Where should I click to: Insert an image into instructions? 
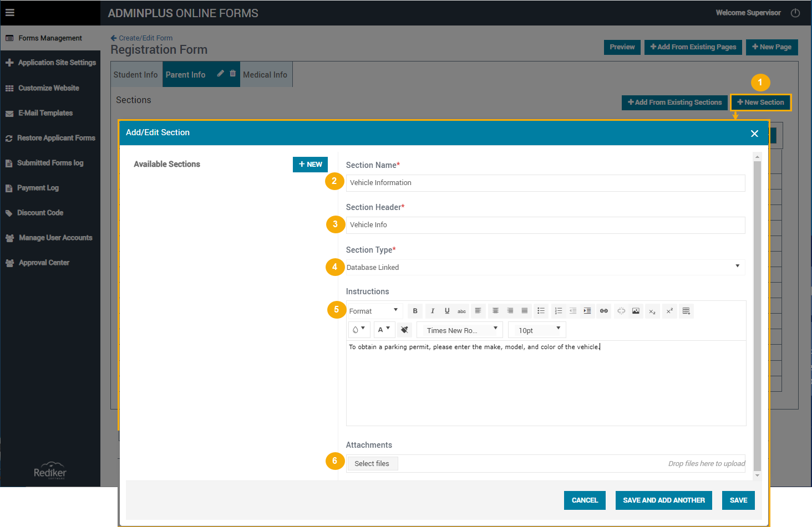[x=636, y=311]
